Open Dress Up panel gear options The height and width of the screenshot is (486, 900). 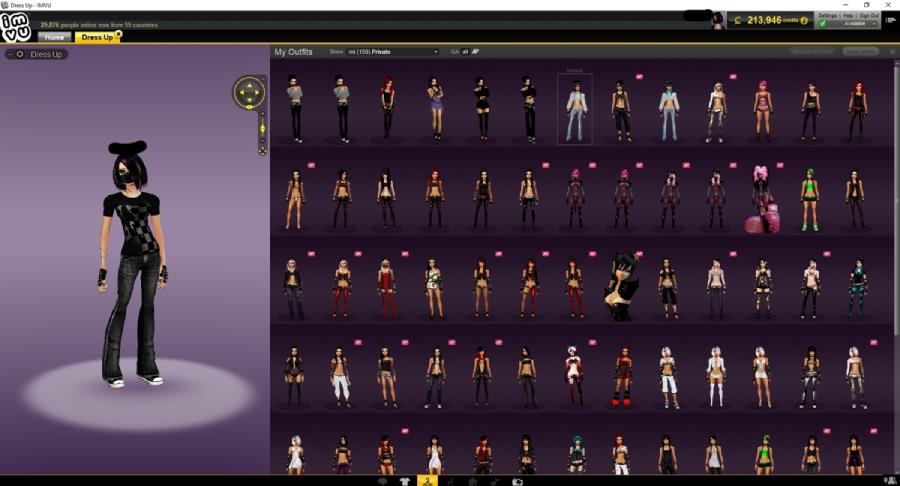[x=20, y=54]
